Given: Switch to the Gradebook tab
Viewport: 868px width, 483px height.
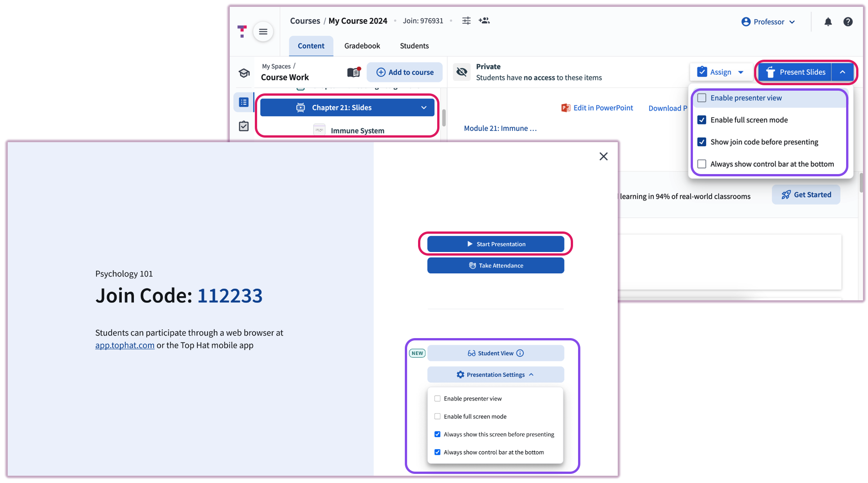Looking at the screenshot, I should [362, 46].
